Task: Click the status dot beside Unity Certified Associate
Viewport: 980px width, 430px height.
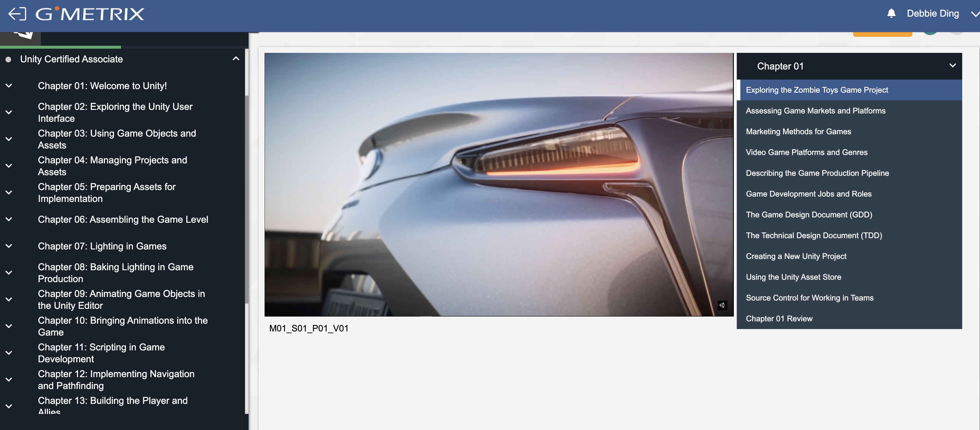Action: 8,59
